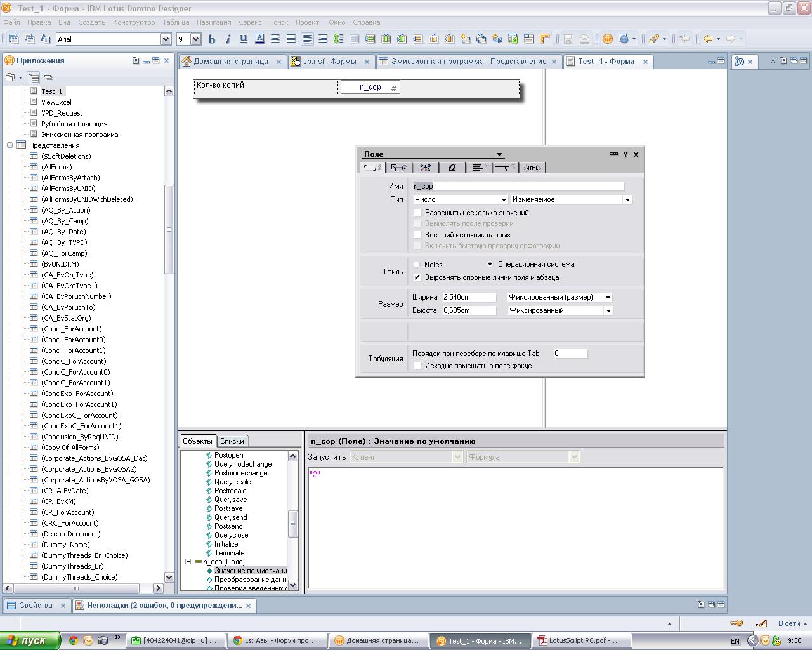812x650 pixels.
Task: Enable 'Разрешить несколько значений' checkbox
Action: pyautogui.click(x=417, y=213)
